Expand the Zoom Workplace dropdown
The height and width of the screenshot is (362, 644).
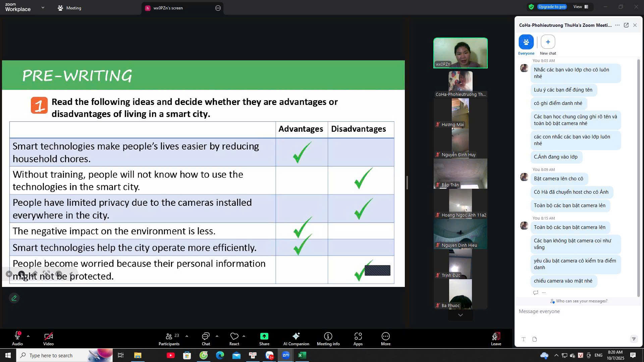click(43, 7)
